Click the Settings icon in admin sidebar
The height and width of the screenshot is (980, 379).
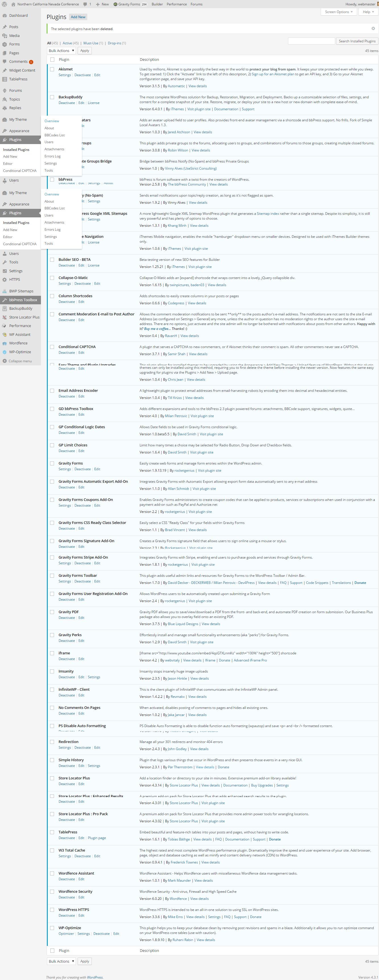click(x=5, y=271)
